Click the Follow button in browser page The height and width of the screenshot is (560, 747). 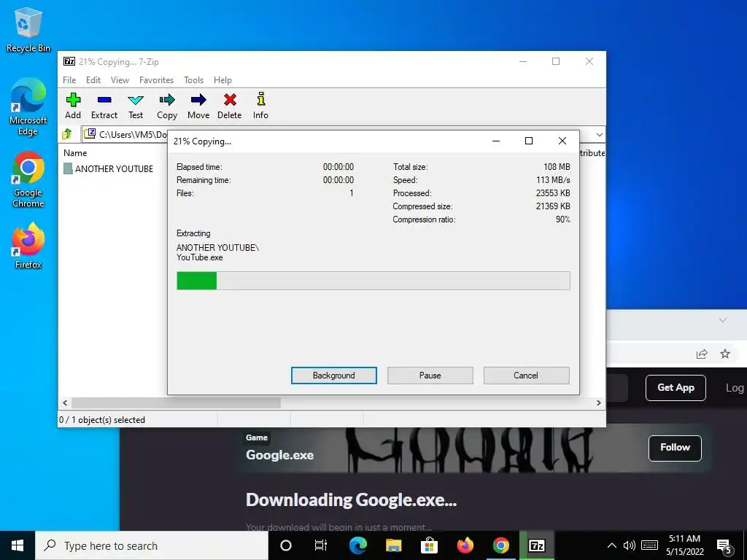(x=675, y=448)
